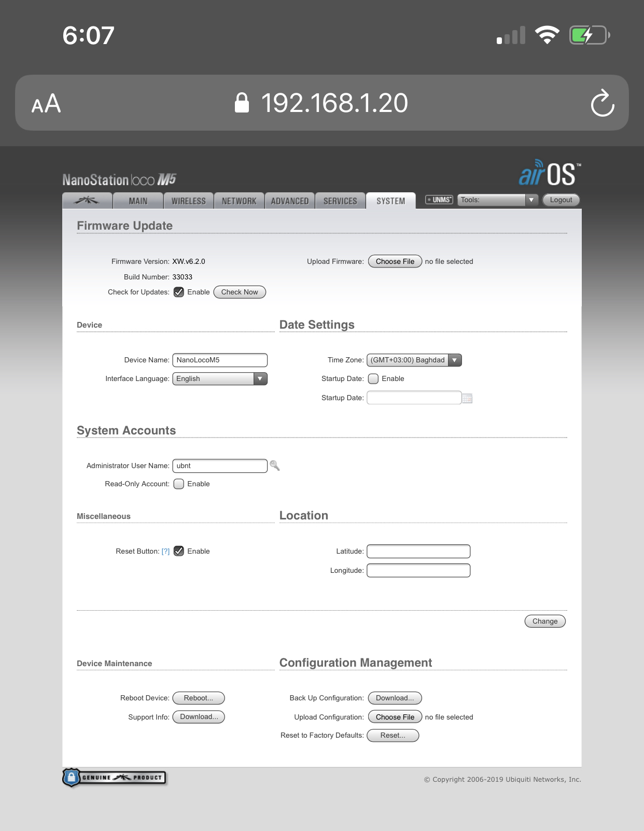The width and height of the screenshot is (644, 831).
Task: Toggle Check for Updates Enable checkbox
Action: pyautogui.click(x=179, y=292)
